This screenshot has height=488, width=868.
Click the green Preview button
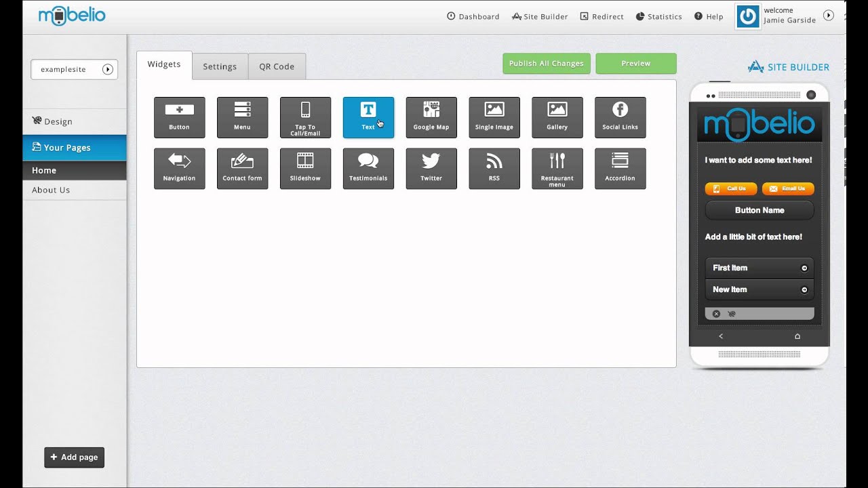click(x=636, y=63)
